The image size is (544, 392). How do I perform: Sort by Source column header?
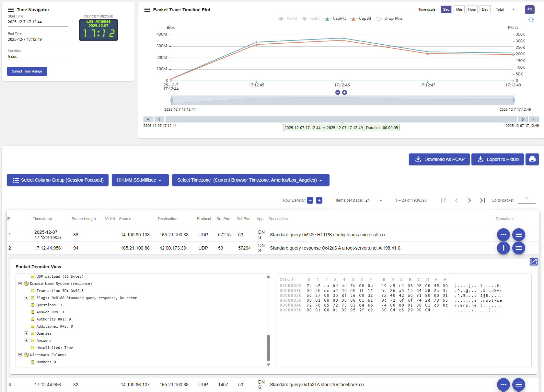[x=125, y=219]
